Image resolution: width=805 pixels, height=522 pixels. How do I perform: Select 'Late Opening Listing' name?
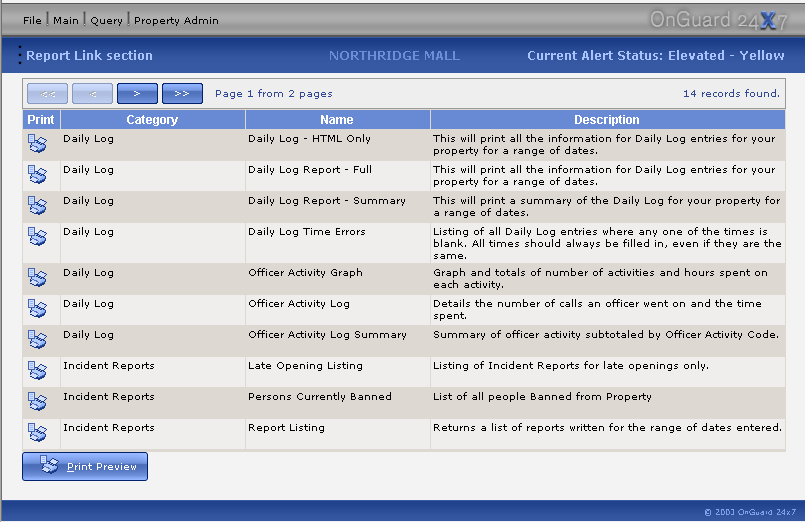305,365
